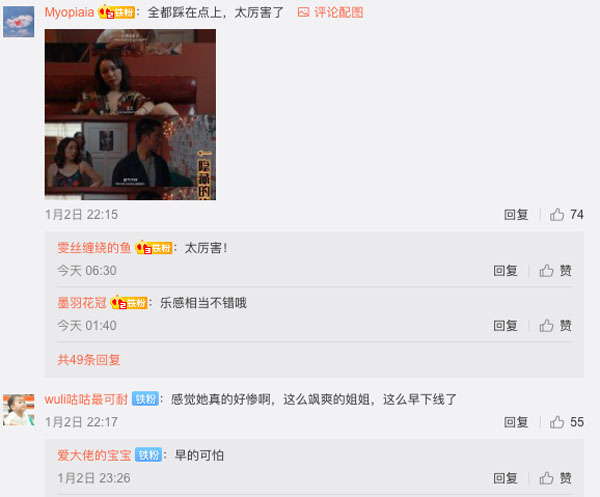Reply to 墨羽花冠's comment
The image size is (600, 497).
[505, 326]
